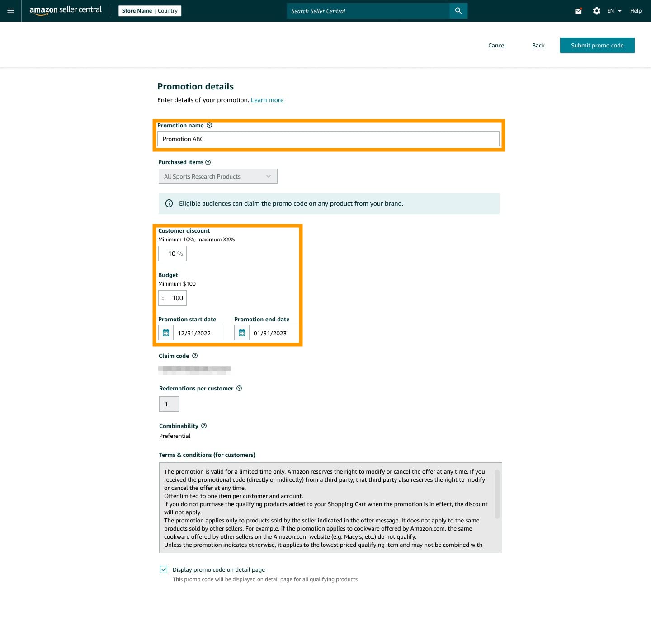The height and width of the screenshot is (644, 651).
Task: Click Help in the top bar
Action: pos(636,11)
